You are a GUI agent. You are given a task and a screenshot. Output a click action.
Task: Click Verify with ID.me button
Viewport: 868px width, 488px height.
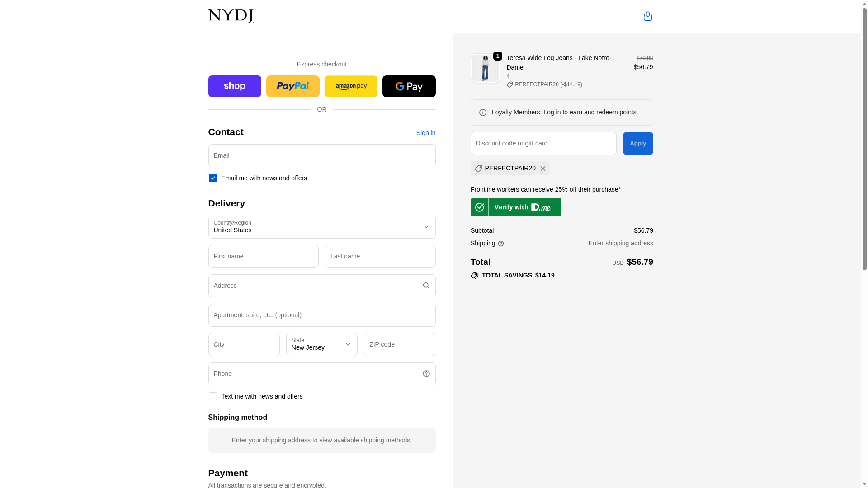pyautogui.click(x=516, y=207)
